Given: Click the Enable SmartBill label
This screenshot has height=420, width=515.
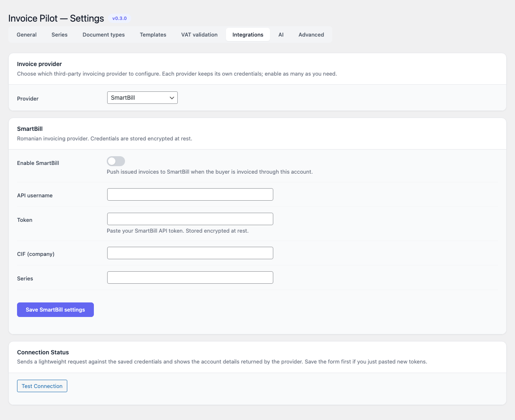Looking at the screenshot, I should click(x=38, y=163).
